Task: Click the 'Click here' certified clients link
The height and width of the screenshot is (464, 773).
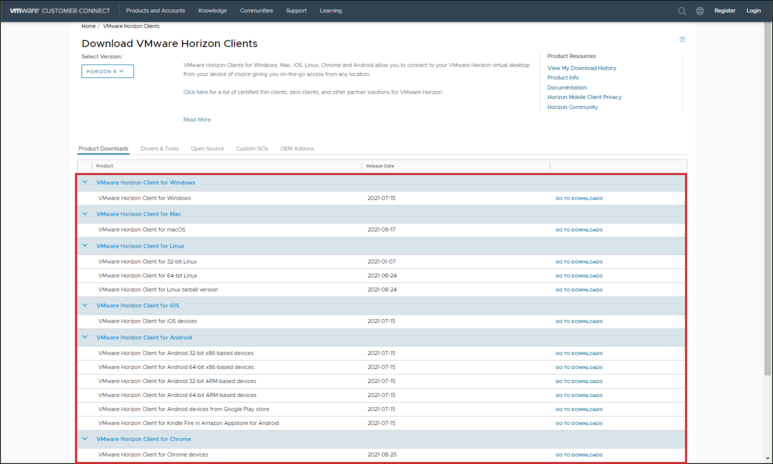Action: pyautogui.click(x=196, y=92)
